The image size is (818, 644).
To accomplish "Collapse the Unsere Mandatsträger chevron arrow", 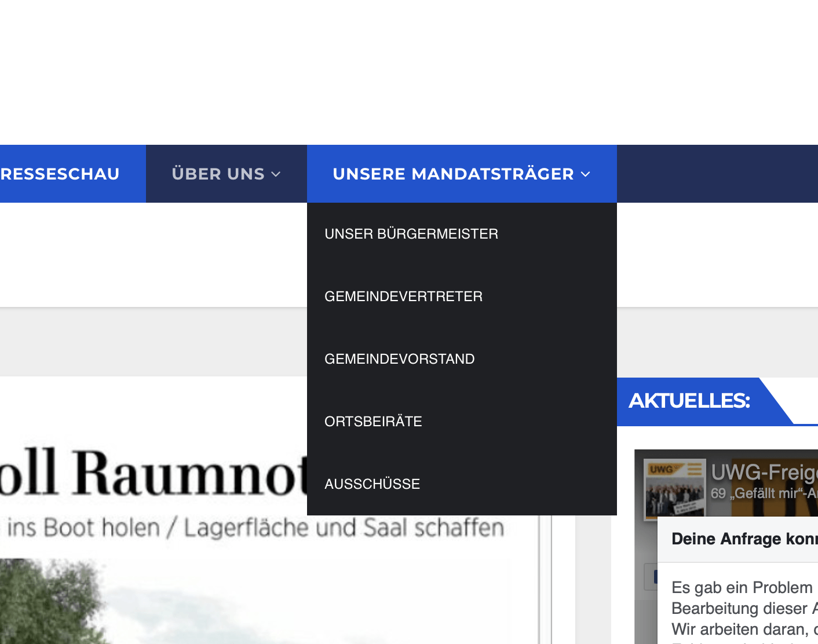I will click(586, 174).
